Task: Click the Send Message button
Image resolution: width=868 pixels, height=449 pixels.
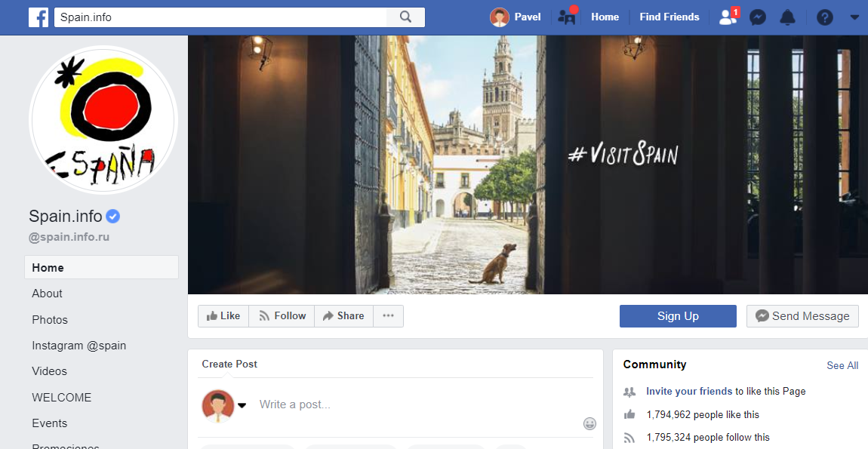Action: pyautogui.click(x=802, y=316)
